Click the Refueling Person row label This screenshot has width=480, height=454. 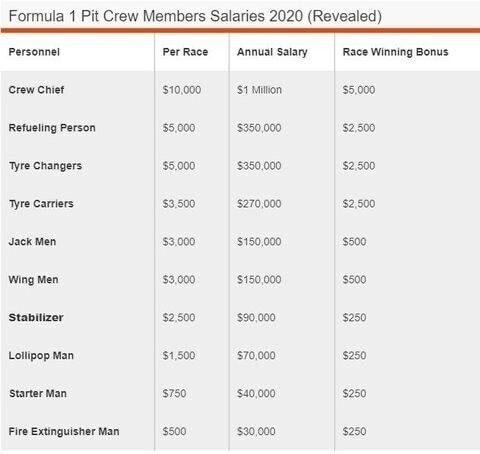click(x=52, y=128)
